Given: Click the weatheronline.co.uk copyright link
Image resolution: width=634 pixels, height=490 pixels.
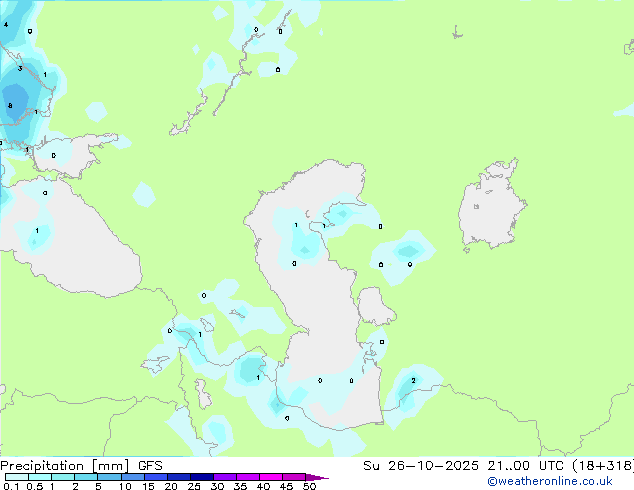Looking at the screenshot, I should (x=550, y=481).
